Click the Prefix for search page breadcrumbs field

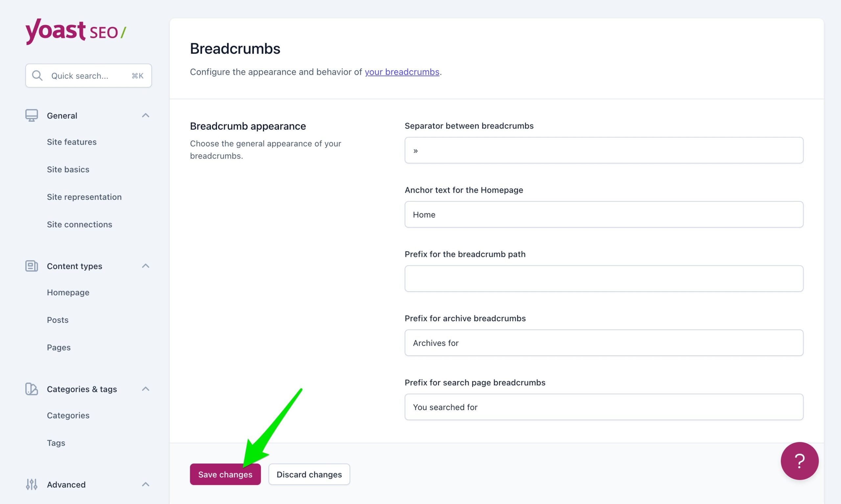click(x=603, y=407)
